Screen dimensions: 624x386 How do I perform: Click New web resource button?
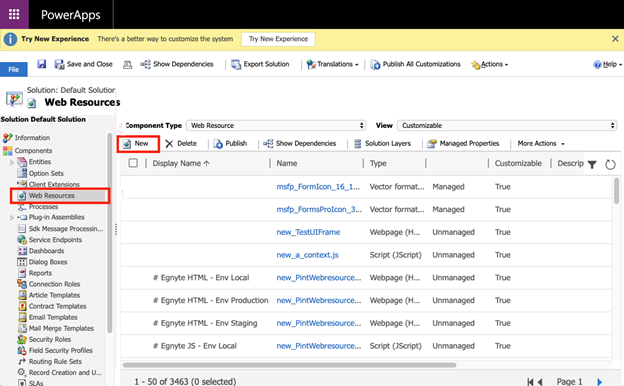click(x=138, y=144)
